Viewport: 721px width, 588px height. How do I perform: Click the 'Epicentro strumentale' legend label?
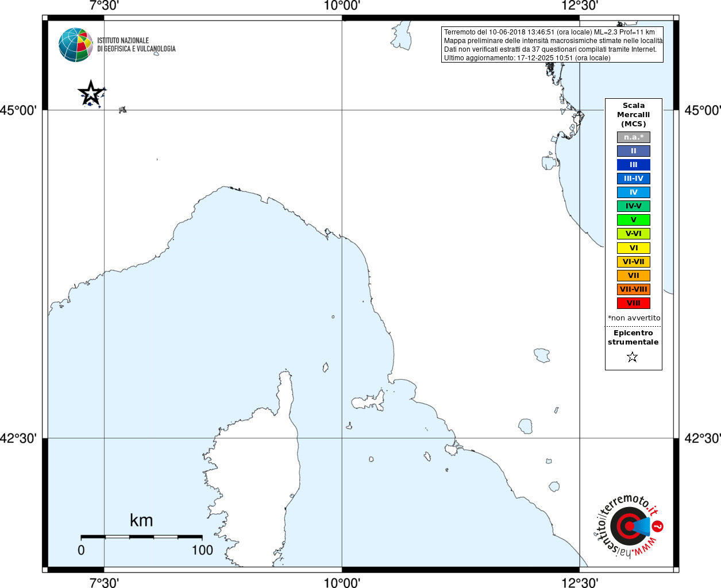click(x=633, y=338)
